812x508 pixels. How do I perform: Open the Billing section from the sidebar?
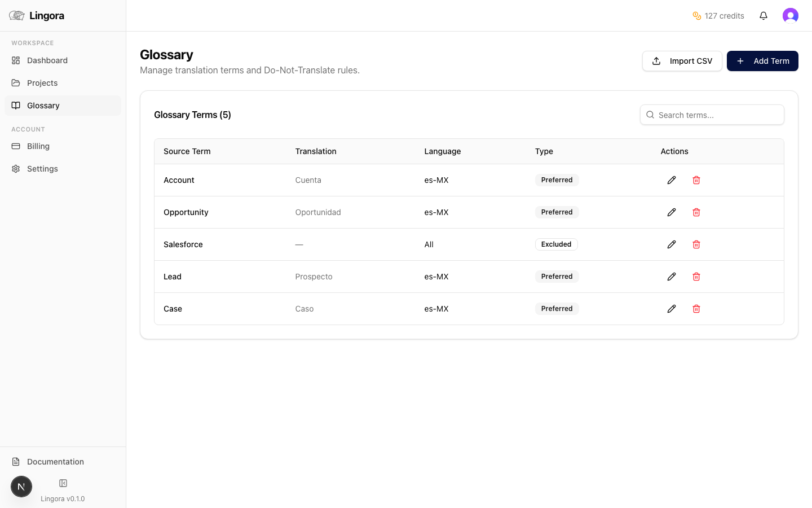pos(38,146)
